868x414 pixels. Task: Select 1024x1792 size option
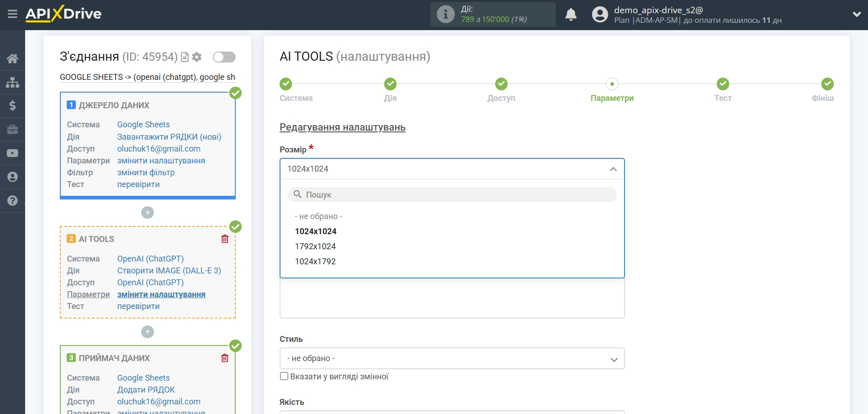click(315, 262)
